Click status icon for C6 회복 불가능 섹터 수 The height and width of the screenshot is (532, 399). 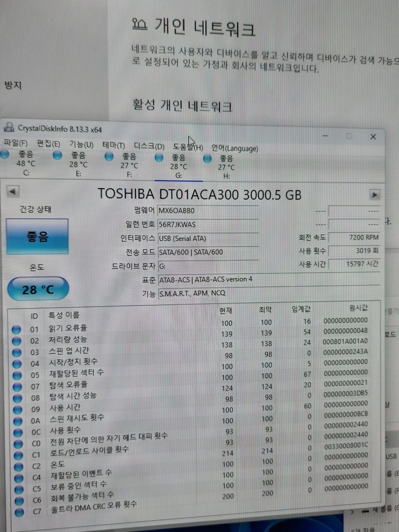point(19,501)
